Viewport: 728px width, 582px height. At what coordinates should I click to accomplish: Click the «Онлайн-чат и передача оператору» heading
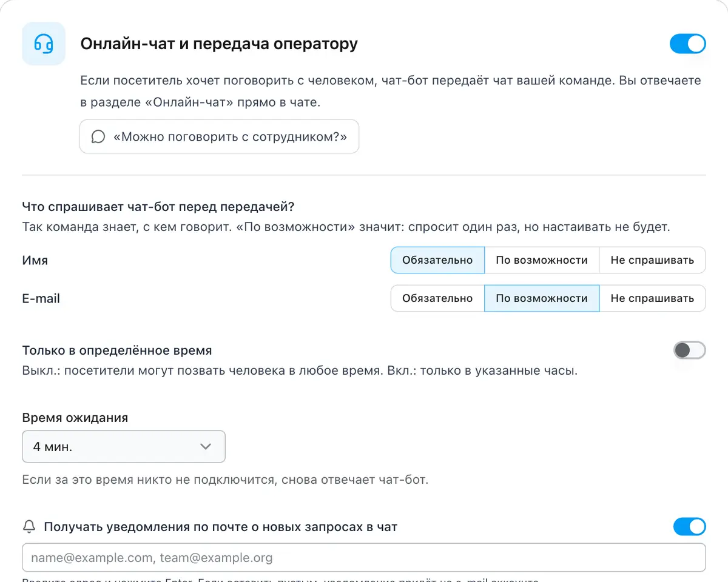tap(219, 44)
